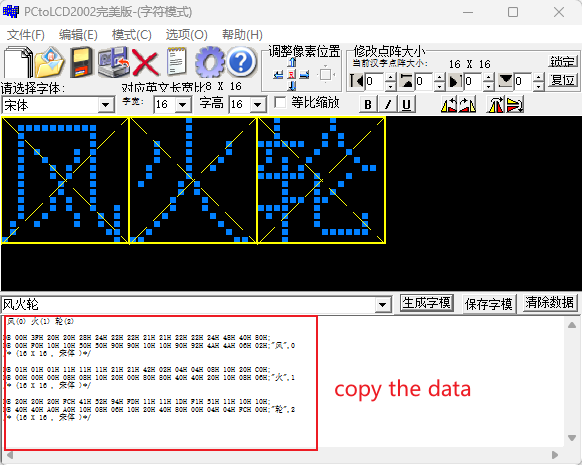Click the output scrollbar down arrow
This screenshot has height=465, width=582.
point(572,438)
